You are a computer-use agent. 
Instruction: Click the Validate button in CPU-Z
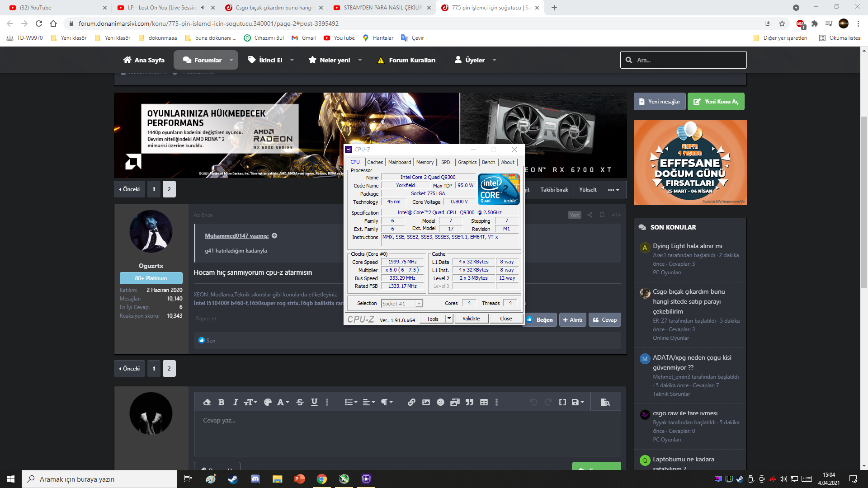point(472,318)
